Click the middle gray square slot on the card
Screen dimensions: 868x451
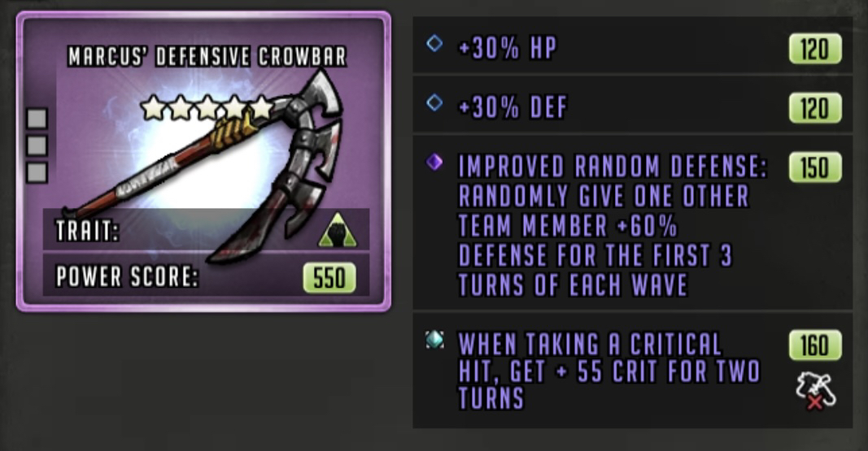pos(37,145)
